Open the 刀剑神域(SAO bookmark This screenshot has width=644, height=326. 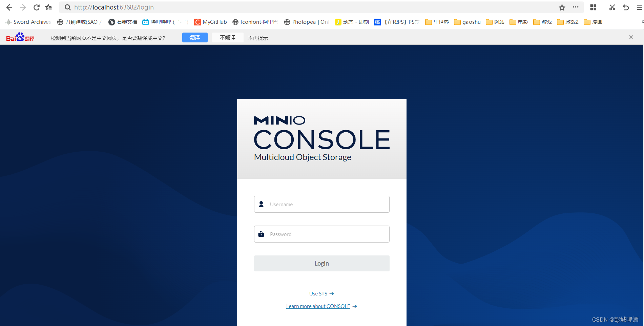79,22
